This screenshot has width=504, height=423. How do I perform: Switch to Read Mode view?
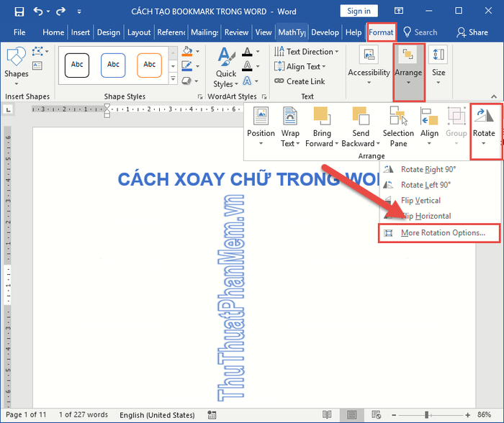click(327, 415)
